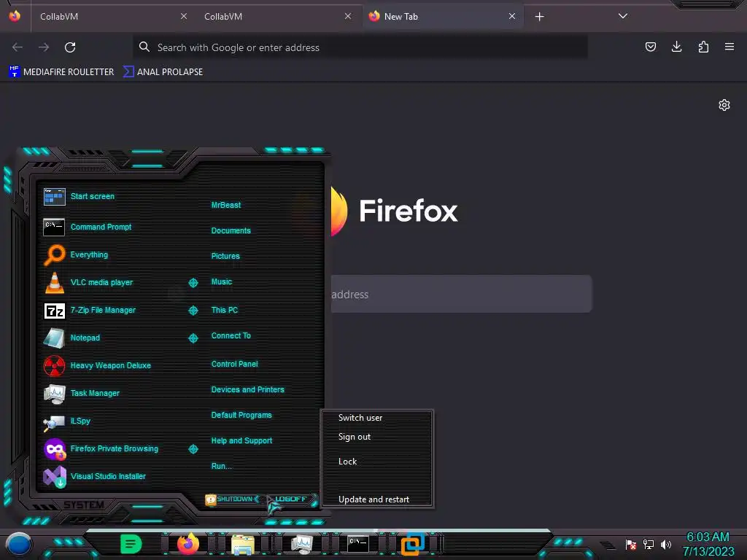Reload the current page

[x=70, y=47]
